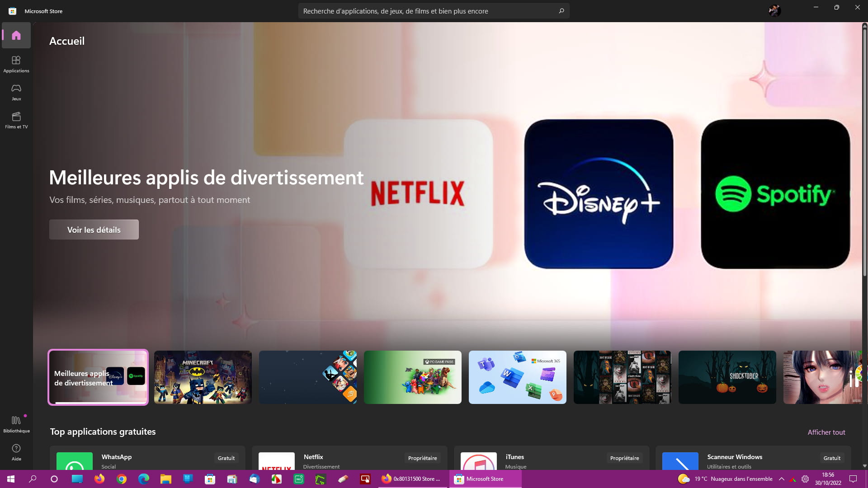Select the Microsoft 365 carousel thumbnail
The height and width of the screenshot is (488, 868).
(x=518, y=377)
